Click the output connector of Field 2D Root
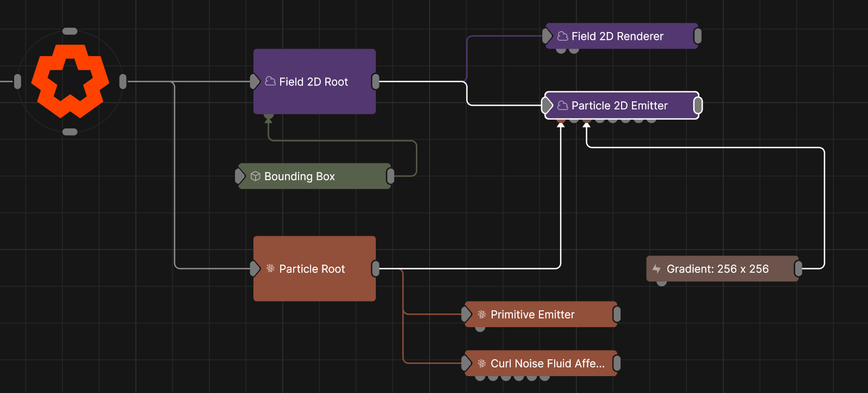The image size is (868, 393). (x=375, y=82)
